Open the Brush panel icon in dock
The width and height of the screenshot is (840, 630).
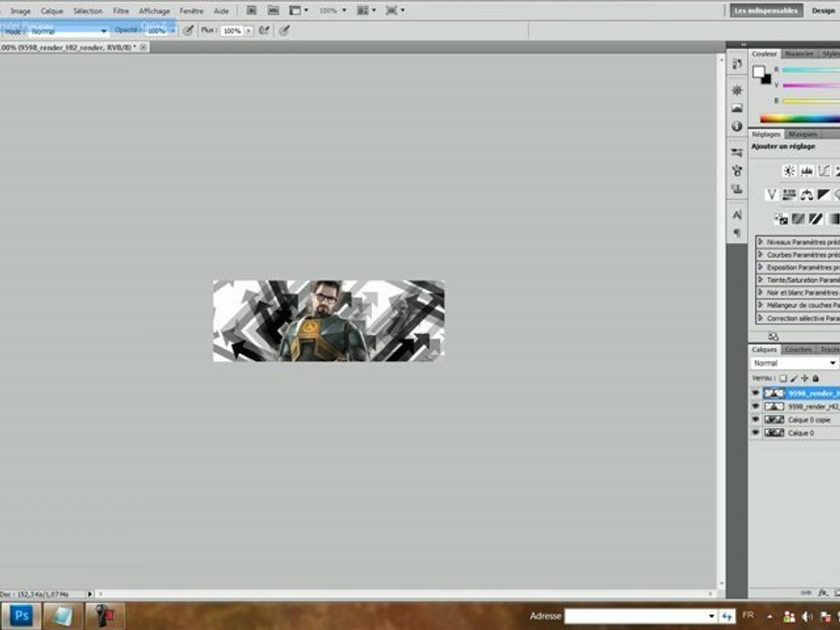pos(737,171)
